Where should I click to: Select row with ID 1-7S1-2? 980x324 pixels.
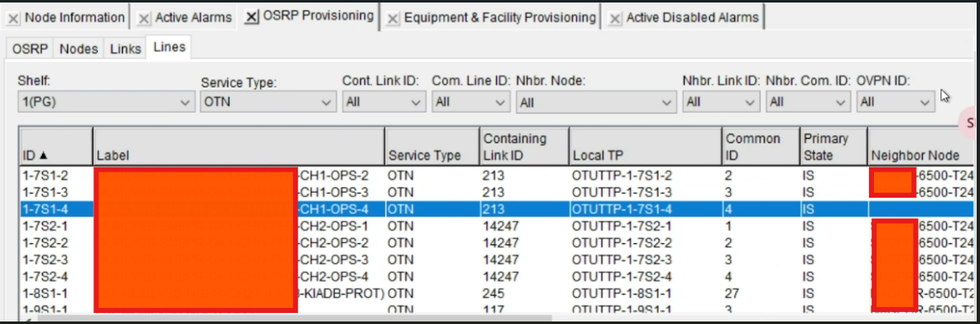[496, 176]
